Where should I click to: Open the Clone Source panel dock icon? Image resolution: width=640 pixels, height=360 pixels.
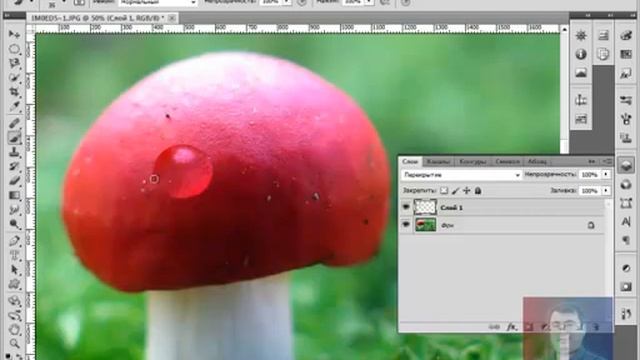point(626,138)
